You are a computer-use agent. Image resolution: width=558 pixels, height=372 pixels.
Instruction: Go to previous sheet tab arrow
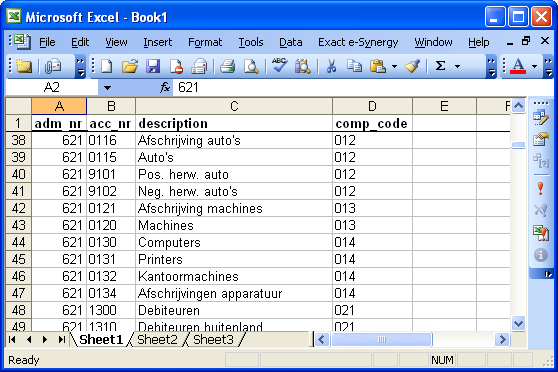[29, 340]
